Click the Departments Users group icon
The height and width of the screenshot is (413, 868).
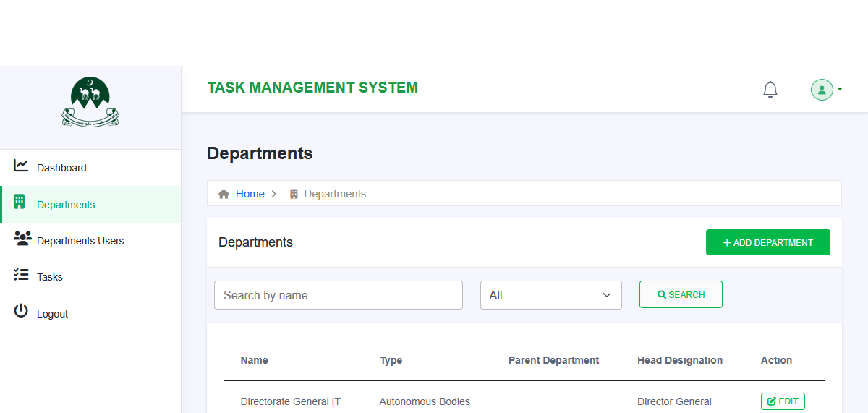pyautogui.click(x=22, y=238)
